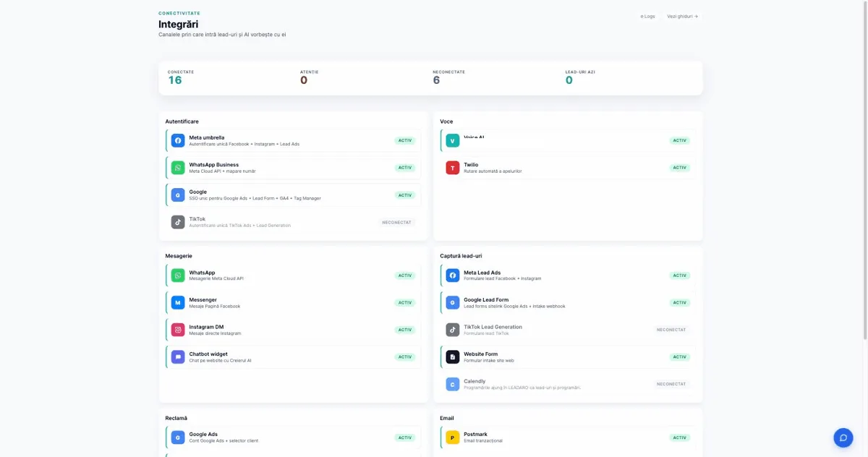Viewport: 868px width, 457px height.
Task: Click the Messenger M icon
Action: pyautogui.click(x=178, y=302)
